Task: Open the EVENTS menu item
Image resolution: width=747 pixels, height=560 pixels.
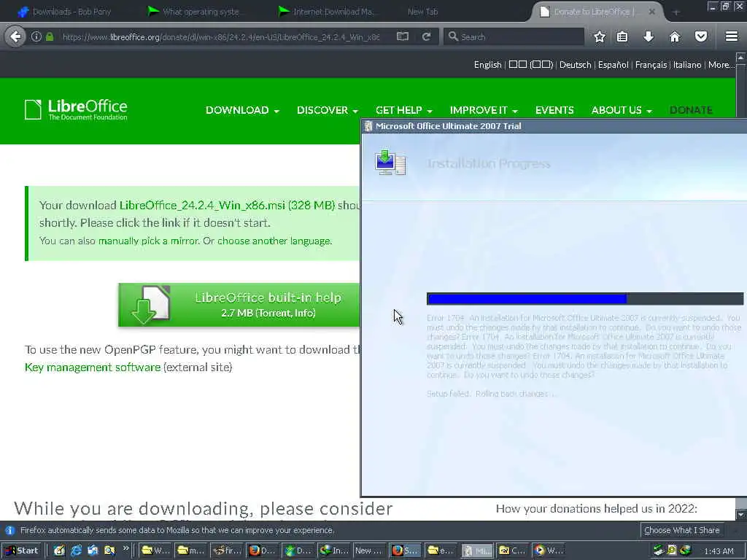Action: [554, 110]
